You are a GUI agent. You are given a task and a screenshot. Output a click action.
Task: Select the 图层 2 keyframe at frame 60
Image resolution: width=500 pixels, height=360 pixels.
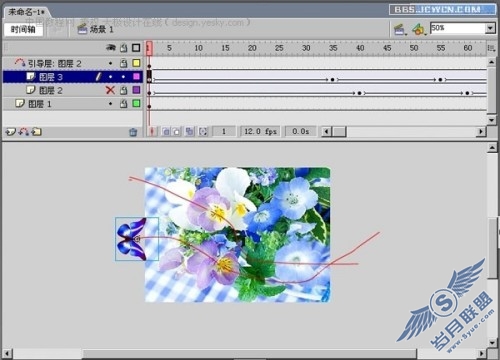[467, 93]
